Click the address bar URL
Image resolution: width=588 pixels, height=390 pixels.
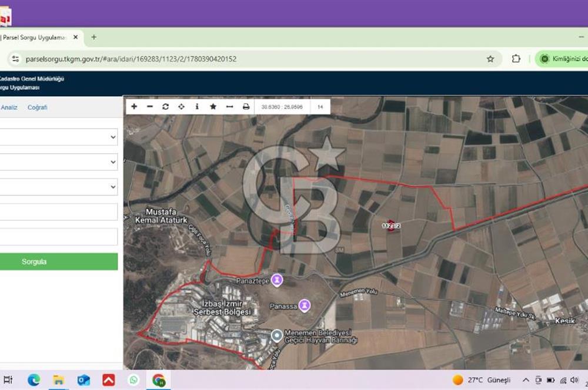tap(131, 59)
